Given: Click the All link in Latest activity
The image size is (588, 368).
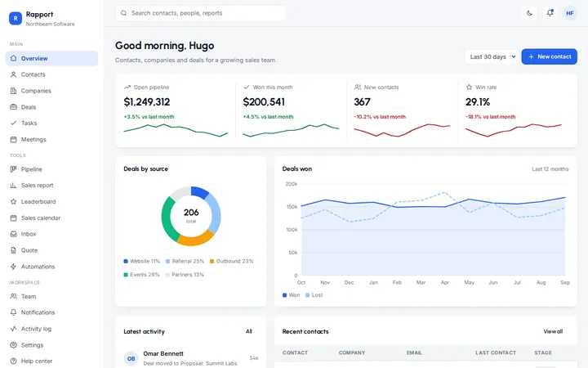Looking at the screenshot, I should [248, 331].
